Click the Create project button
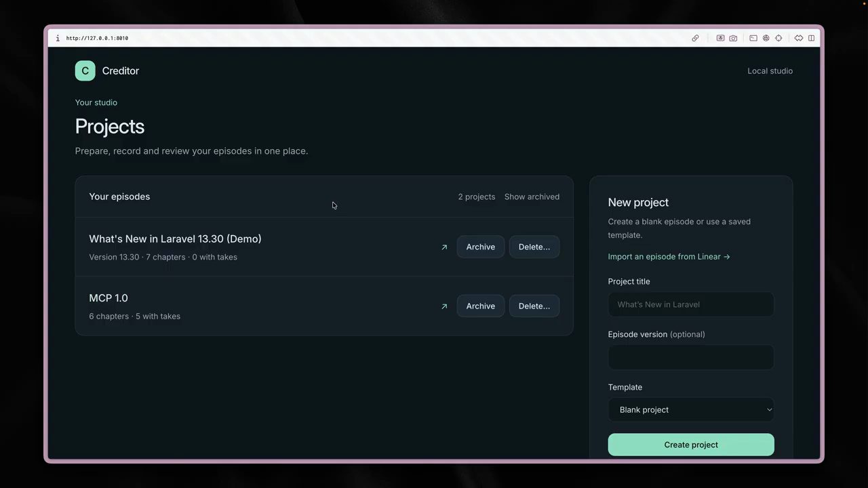Image resolution: width=868 pixels, height=488 pixels. pyautogui.click(x=691, y=445)
